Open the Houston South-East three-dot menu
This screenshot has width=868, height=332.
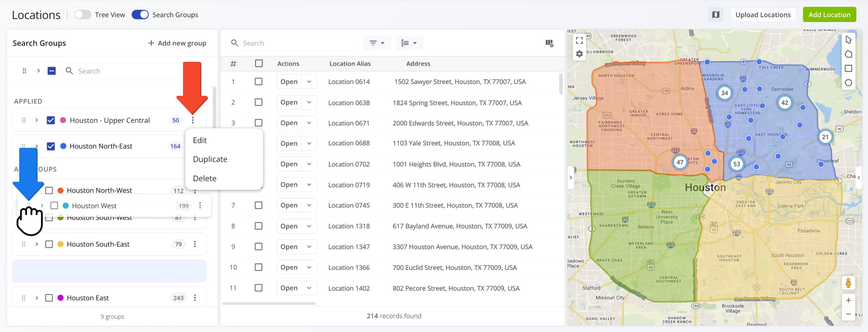pos(195,244)
